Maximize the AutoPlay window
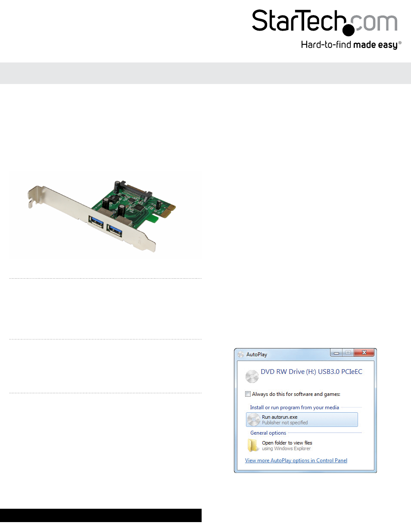The image size is (411, 532). [348, 353]
